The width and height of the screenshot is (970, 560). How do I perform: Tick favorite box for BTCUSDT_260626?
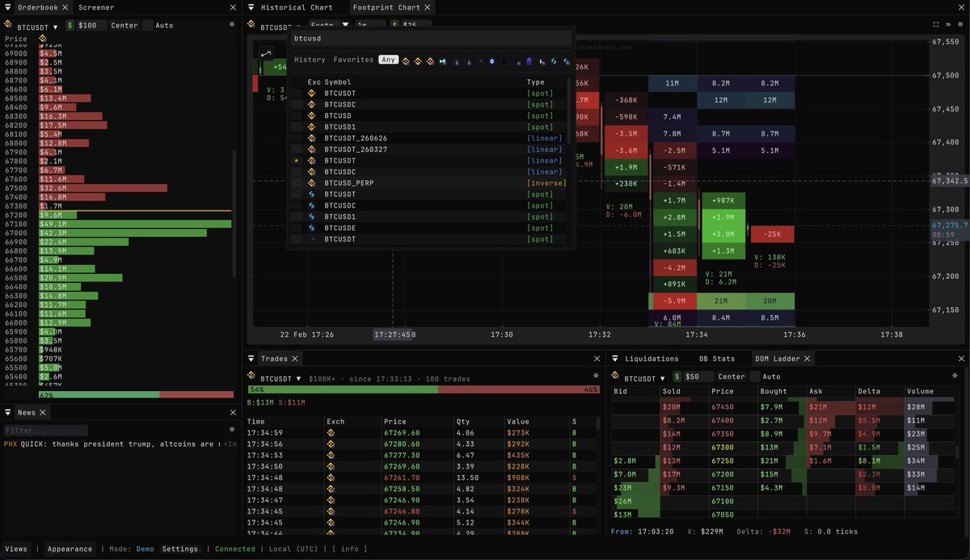(297, 138)
